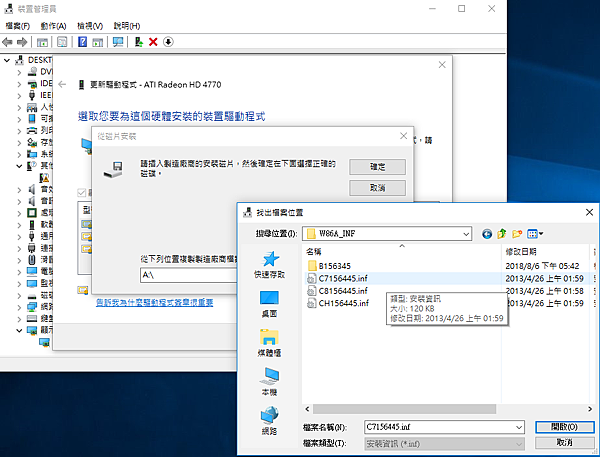
Task: Go back in the file browse dialog
Action: (487, 233)
